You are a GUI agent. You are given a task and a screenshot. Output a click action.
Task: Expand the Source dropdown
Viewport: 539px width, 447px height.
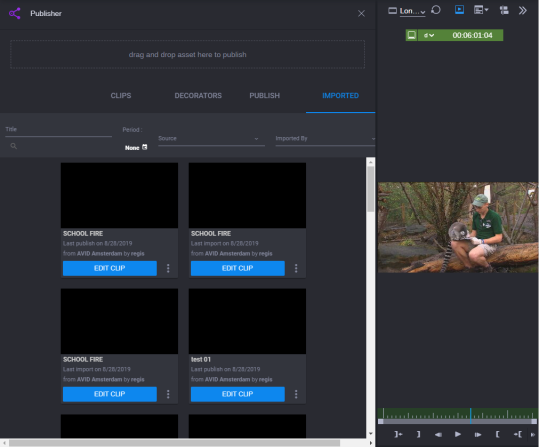click(211, 139)
